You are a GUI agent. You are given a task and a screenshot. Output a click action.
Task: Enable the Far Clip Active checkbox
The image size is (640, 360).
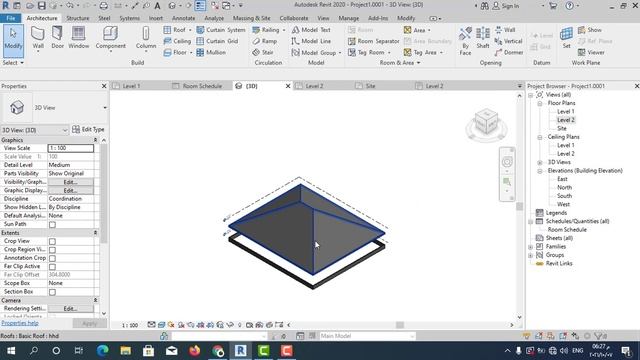(52, 267)
